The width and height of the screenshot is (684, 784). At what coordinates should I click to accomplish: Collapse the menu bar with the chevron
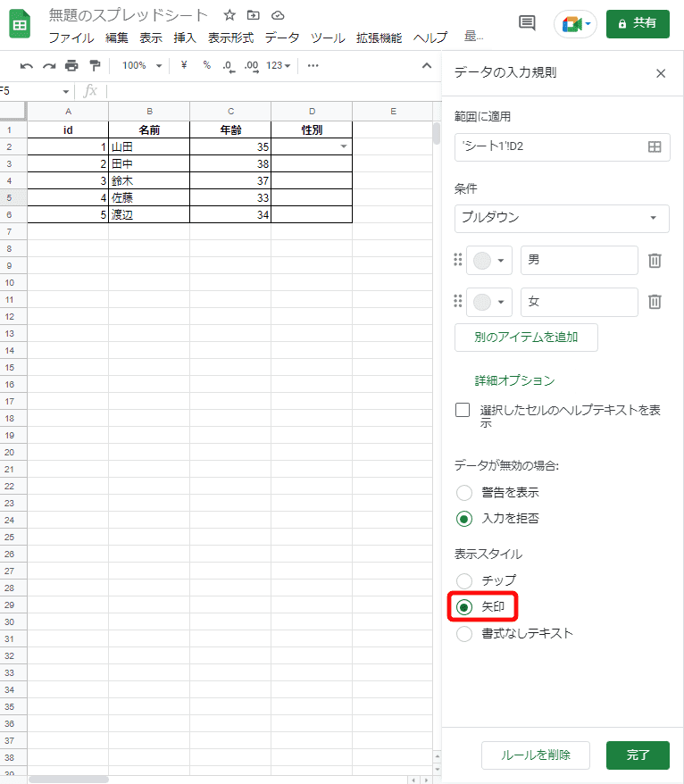coord(427,65)
